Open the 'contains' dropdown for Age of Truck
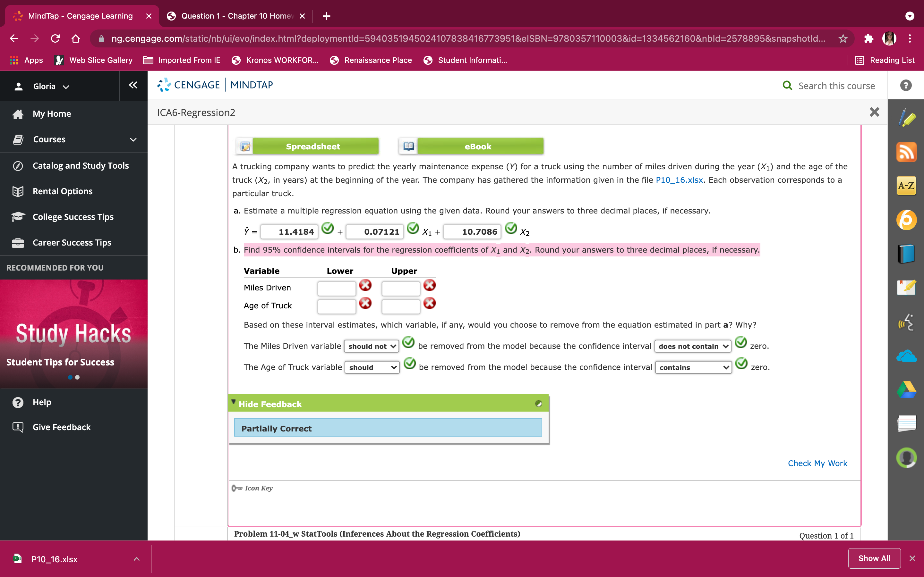Screen dimensions: 924x577 [693, 367]
